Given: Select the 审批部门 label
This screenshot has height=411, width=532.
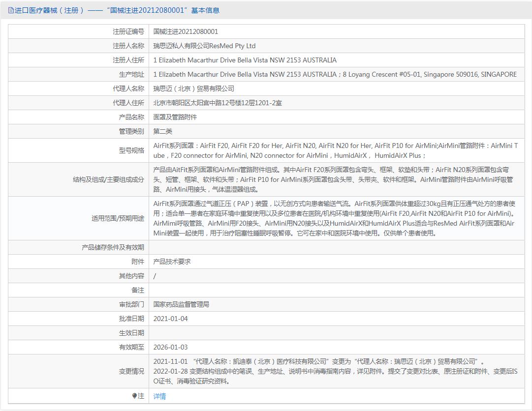Looking at the screenshot, I should tap(131, 304).
